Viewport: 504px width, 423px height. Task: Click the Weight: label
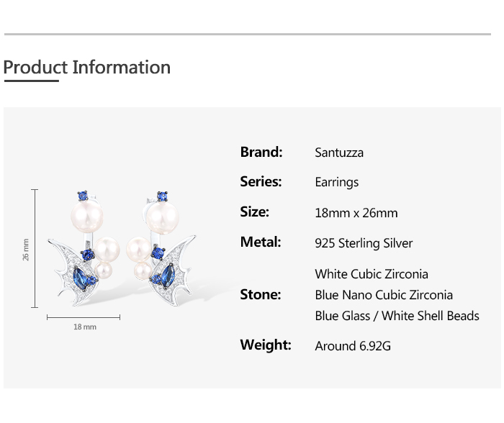[x=266, y=345]
